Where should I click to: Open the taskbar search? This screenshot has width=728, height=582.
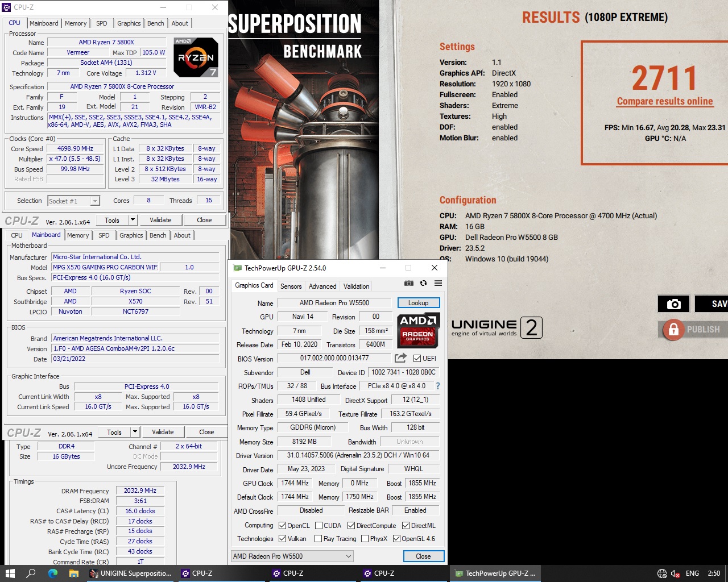pyautogui.click(x=31, y=573)
